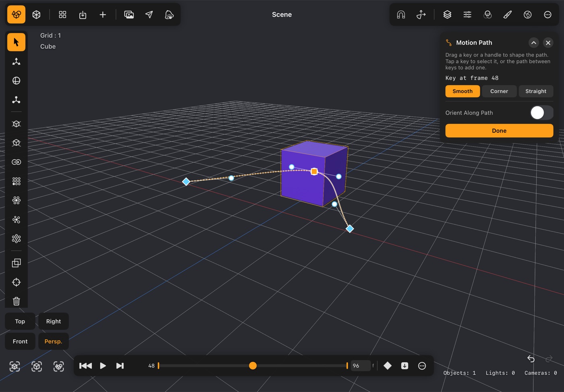
Task: Click the Done button
Action: (x=499, y=131)
